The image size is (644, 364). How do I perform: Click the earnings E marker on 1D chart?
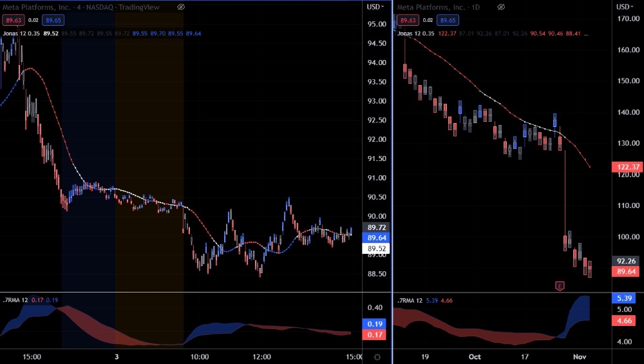[560, 286]
